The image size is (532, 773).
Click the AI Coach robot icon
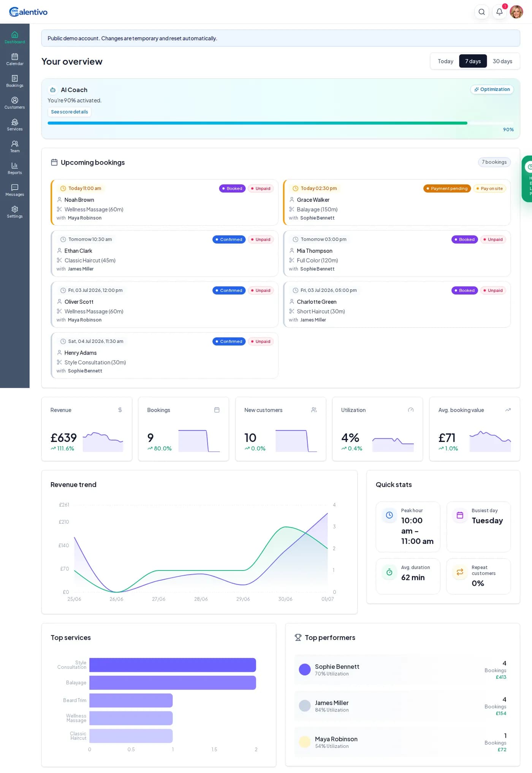(x=53, y=90)
